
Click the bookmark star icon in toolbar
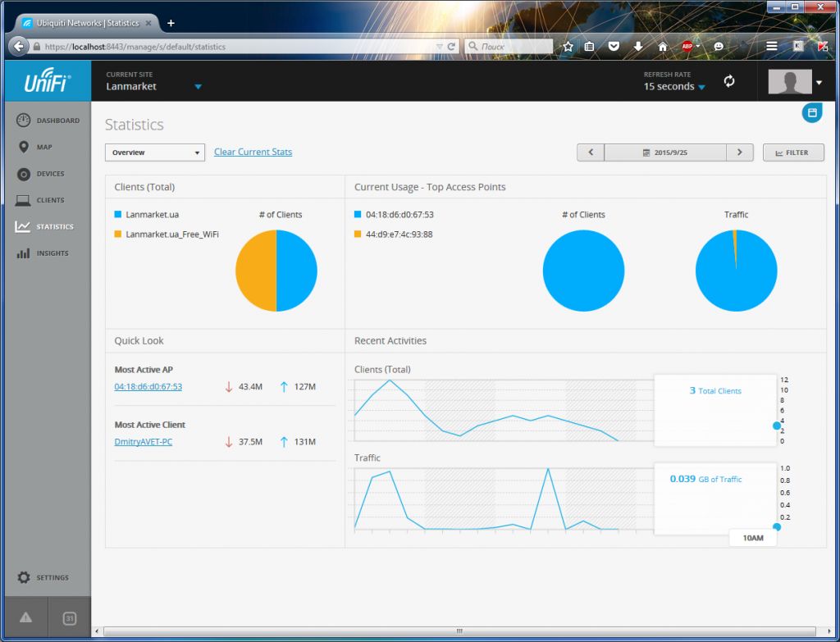[568, 47]
